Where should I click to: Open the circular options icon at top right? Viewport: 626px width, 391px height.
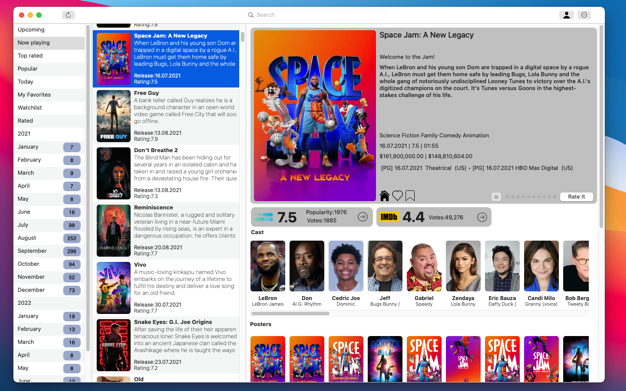584,15
